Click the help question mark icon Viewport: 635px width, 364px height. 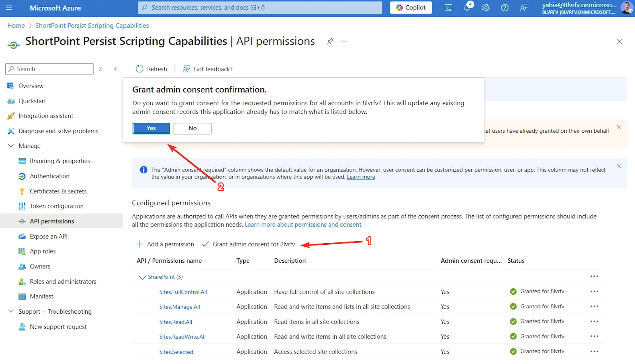click(505, 8)
